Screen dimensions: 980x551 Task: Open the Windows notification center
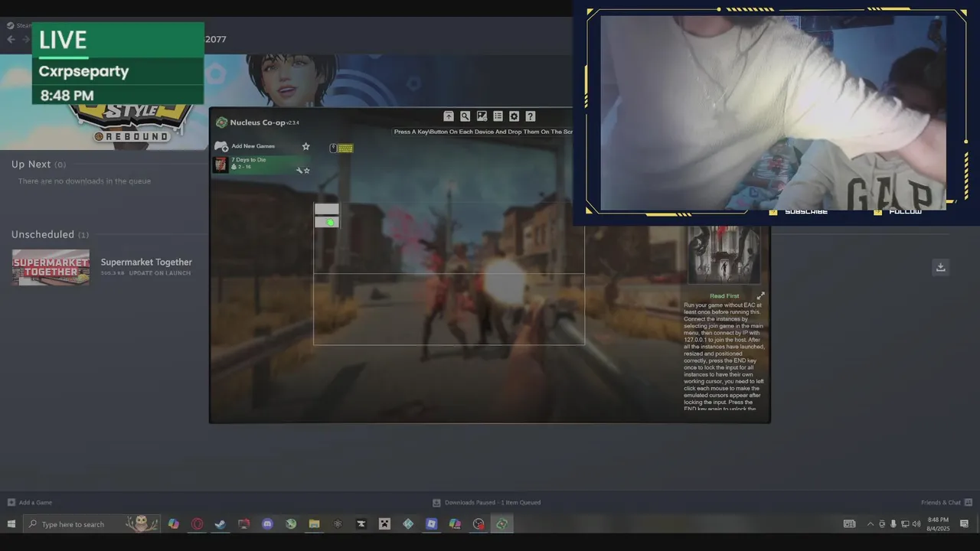(x=965, y=524)
